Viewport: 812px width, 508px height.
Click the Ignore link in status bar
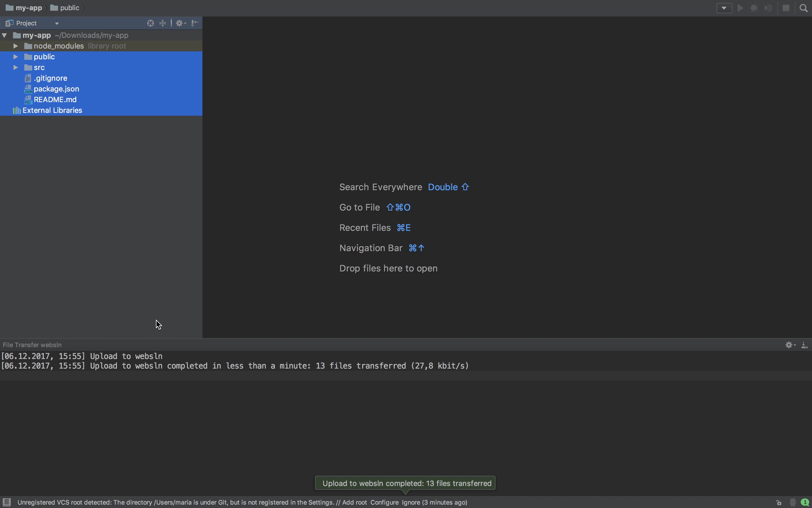(411, 502)
